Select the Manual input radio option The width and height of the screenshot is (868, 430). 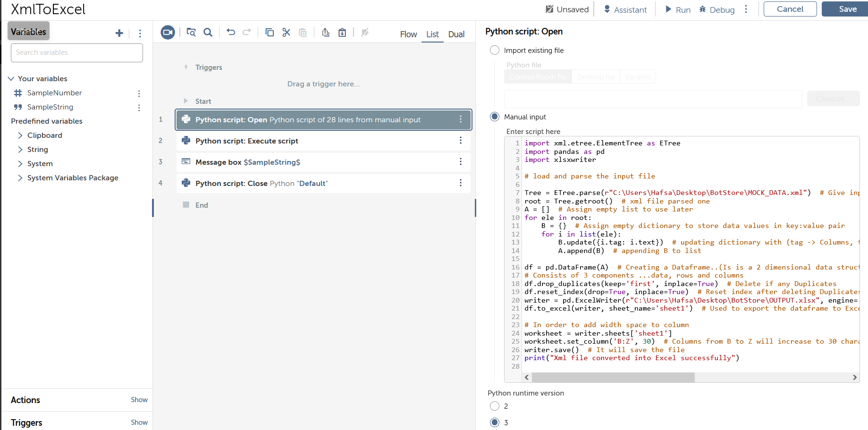(x=495, y=117)
